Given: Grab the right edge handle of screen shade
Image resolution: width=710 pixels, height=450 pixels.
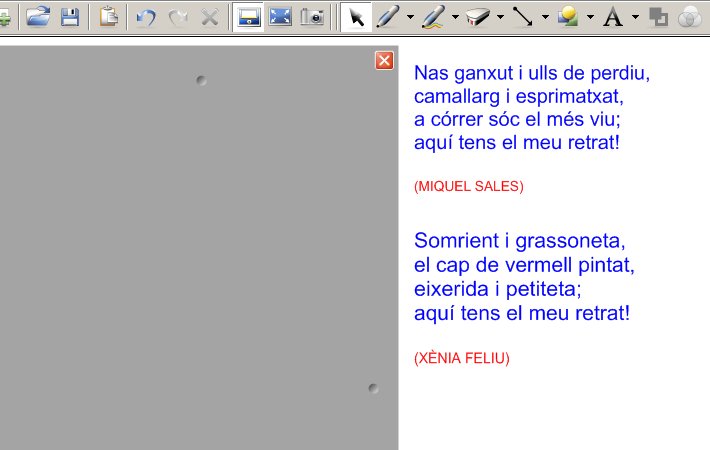Looking at the screenshot, I should pos(374,388).
